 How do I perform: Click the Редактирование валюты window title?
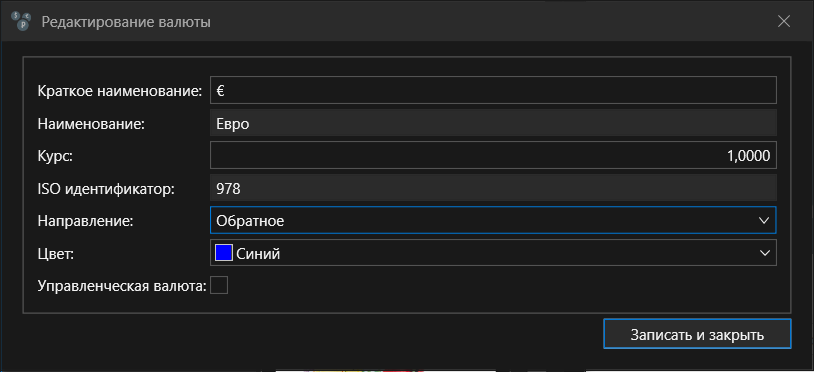pyautogui.click(x=126, y=22)
